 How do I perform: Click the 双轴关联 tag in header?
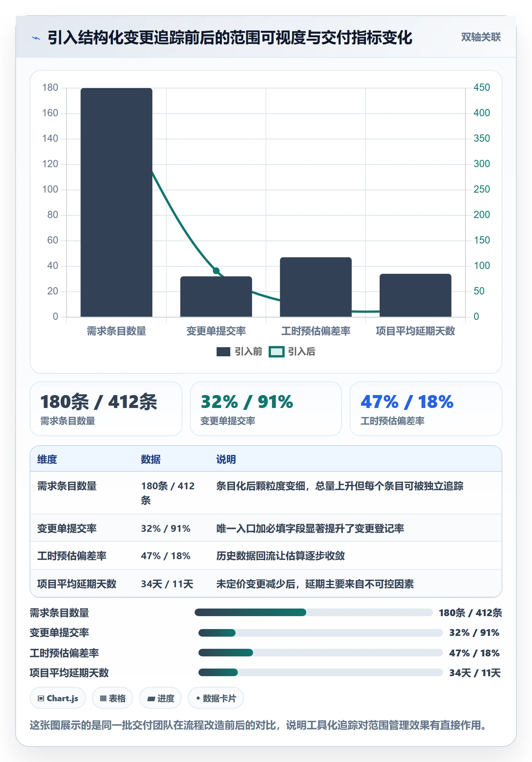481,37
